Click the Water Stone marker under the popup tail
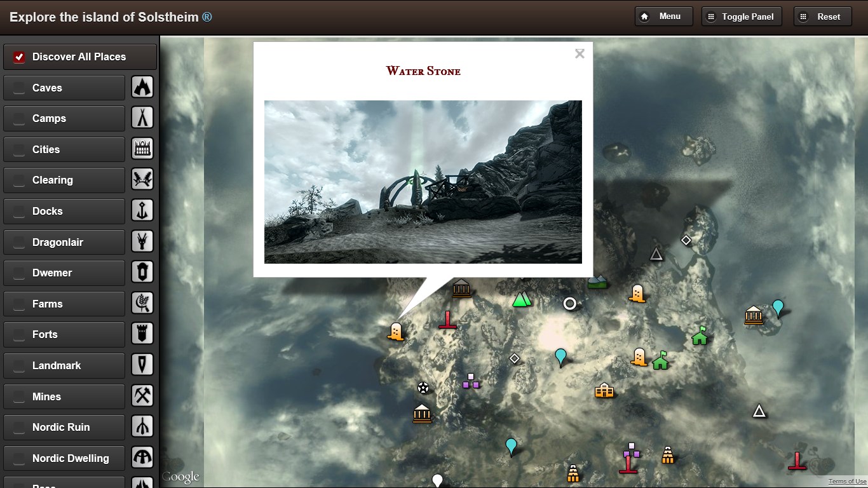This screenshot has width=868, height=488. [396, 332]
